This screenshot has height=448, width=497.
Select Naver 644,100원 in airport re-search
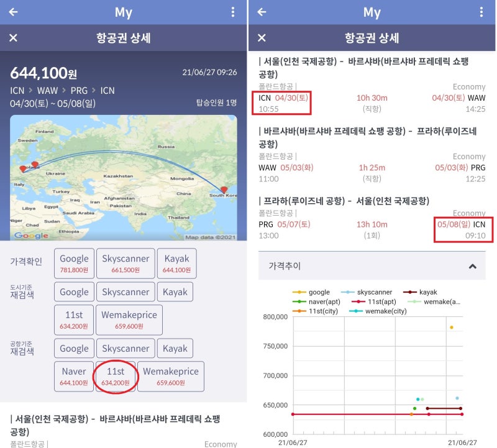coord(74,377)
